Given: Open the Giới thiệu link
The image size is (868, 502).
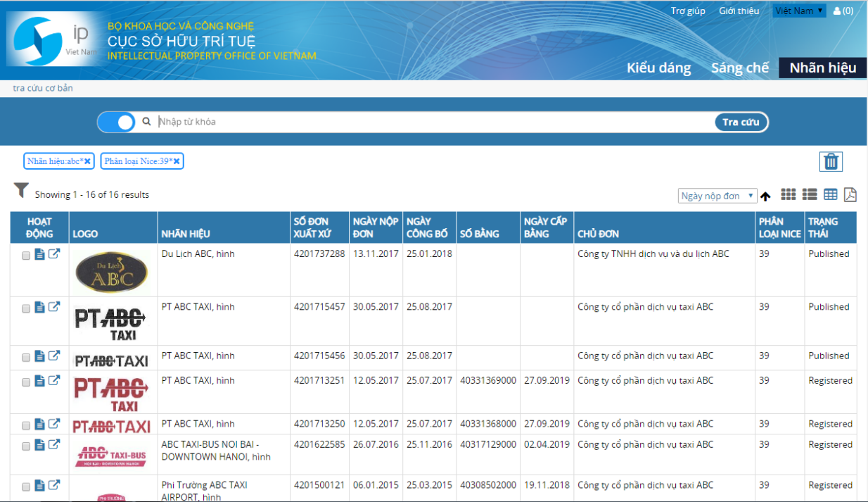Looking at the screenshot, I should pos(739,11).
